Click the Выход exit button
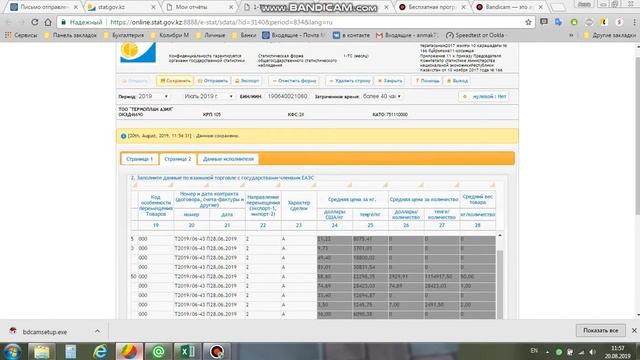 coord(457,81)
